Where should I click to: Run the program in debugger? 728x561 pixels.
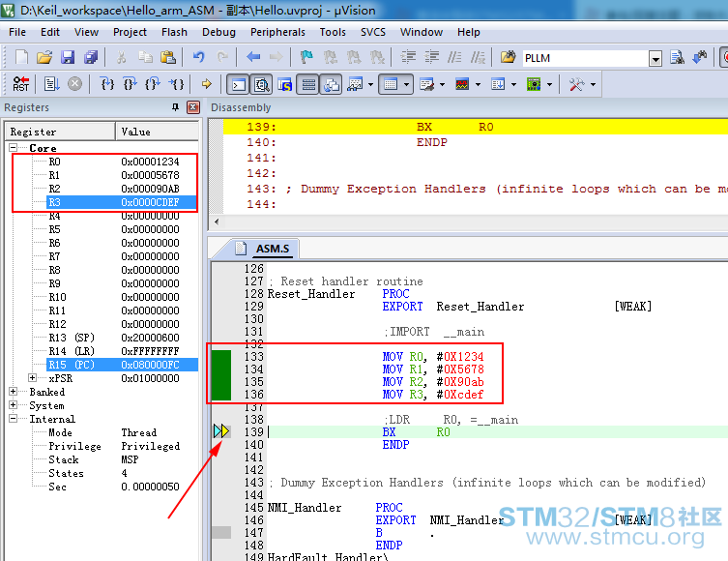tap(51, 84)
